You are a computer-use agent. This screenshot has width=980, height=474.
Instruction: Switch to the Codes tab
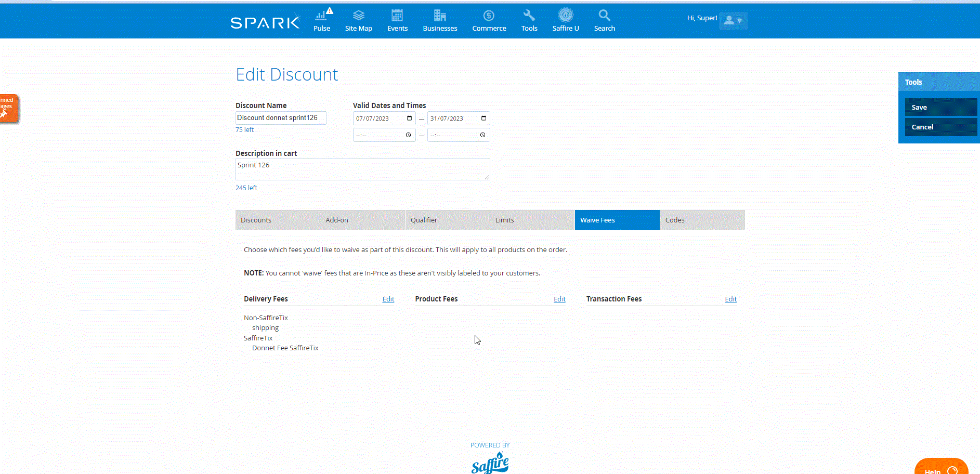pos(702,220)
